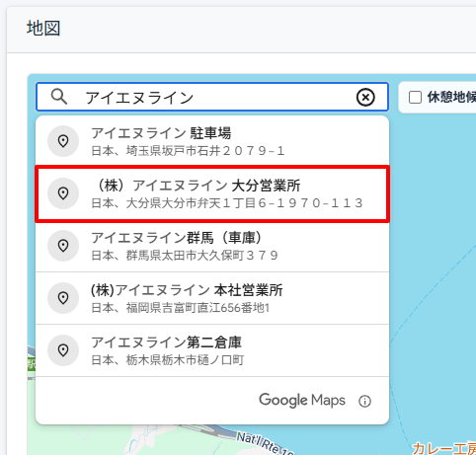
Task: Click the pin icon beside 大分営業所 result
Action: click(x=63, y=193)
